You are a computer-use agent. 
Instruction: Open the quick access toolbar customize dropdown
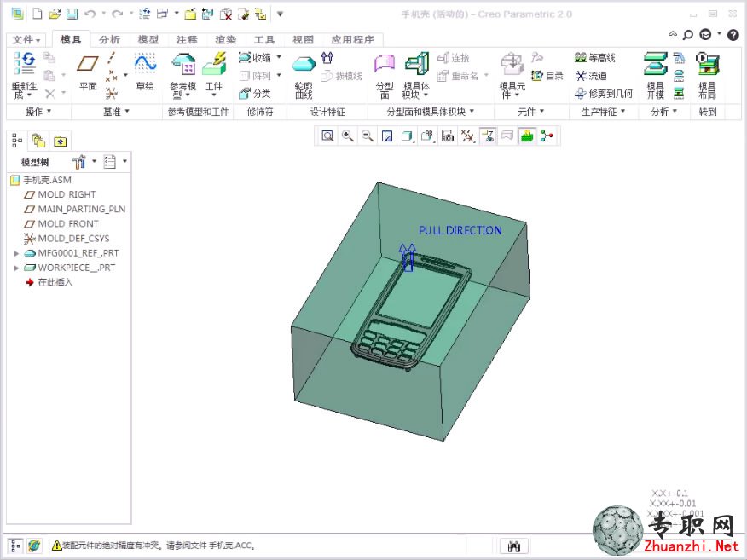pyautogui.click(x=280, y=14)
